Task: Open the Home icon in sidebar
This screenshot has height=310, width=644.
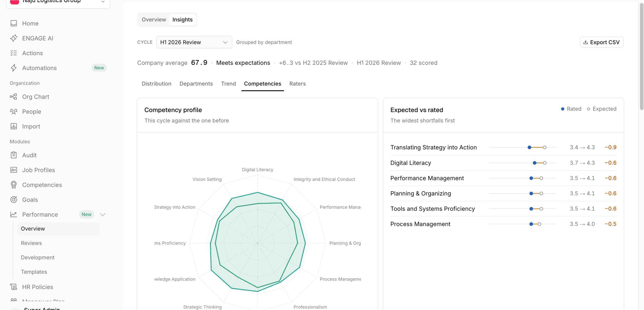Action: point(14,23)
